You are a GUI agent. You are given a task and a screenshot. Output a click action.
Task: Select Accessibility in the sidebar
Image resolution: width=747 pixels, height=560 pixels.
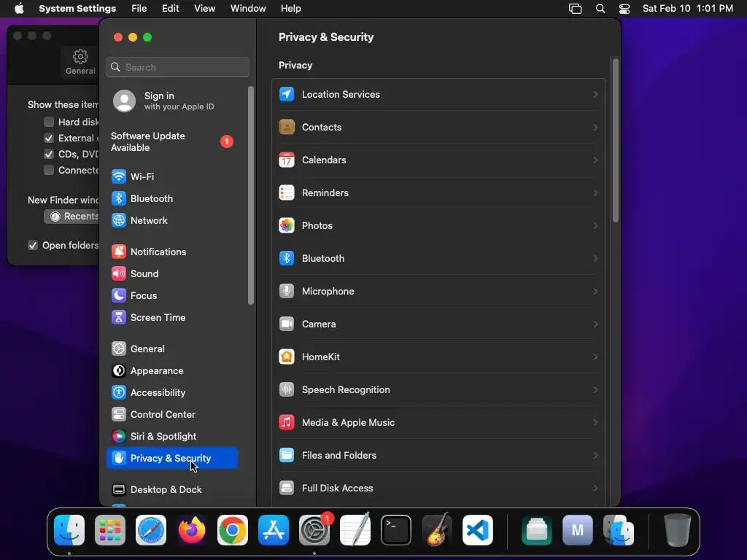pos(172,393)
